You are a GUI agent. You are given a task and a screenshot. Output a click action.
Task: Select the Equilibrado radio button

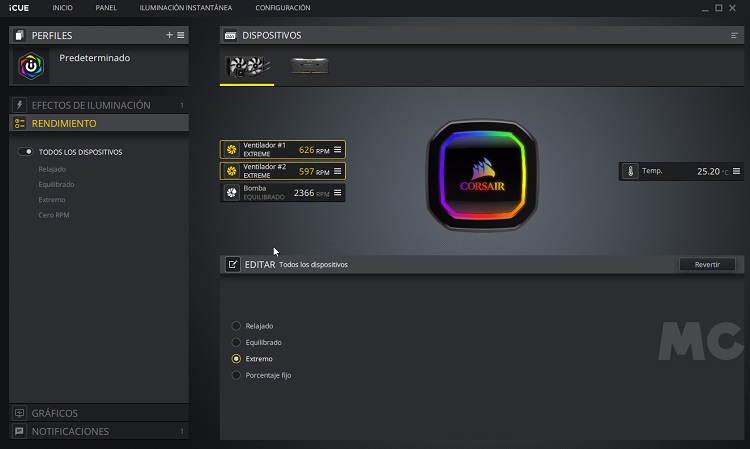[x=236, y=342]
